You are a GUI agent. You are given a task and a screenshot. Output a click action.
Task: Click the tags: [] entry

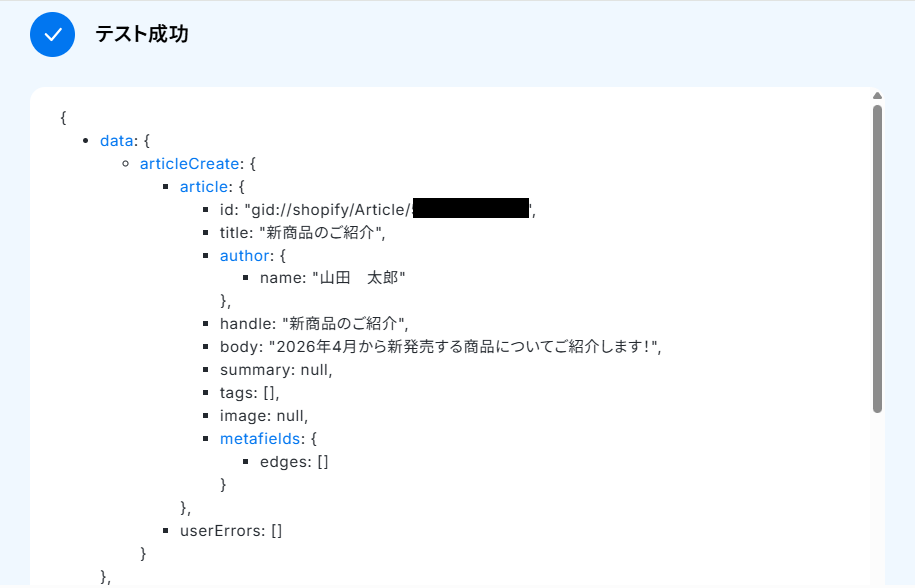click(249, 392)
